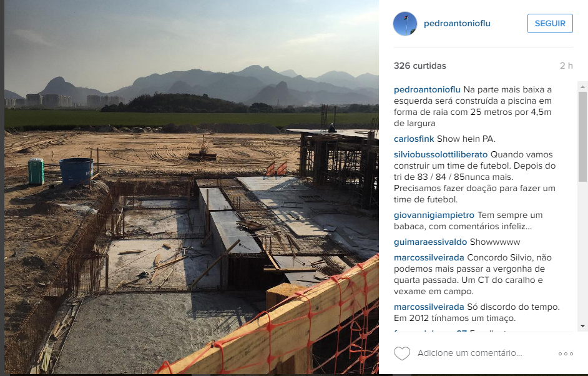Open the three-dots more options menu
Image resolution: width=588 pixels, height=376 pixels.
(566, 354)
